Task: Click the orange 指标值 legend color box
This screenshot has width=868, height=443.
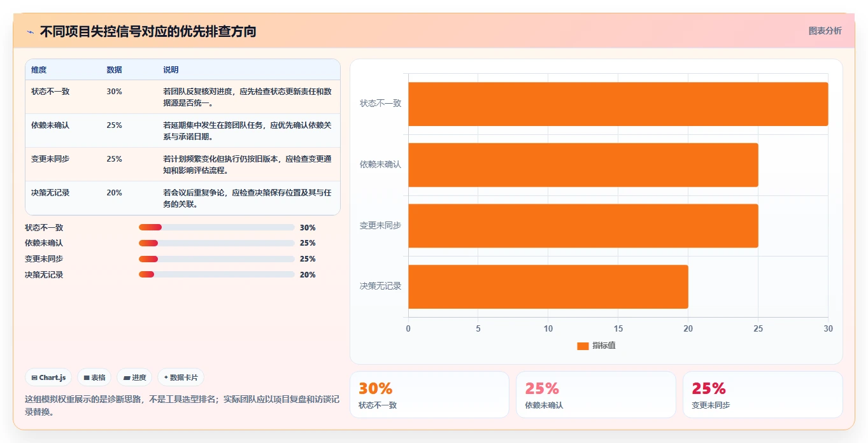Action: pos(583,346)
